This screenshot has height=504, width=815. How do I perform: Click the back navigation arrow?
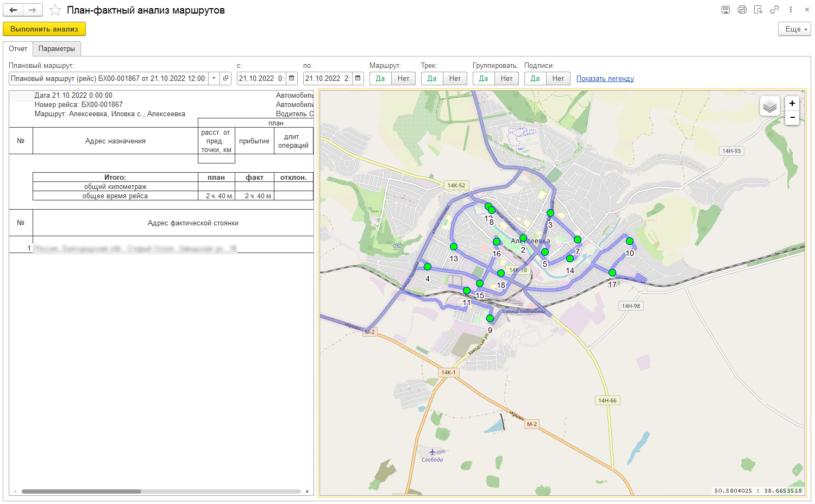tap(14, 10)
